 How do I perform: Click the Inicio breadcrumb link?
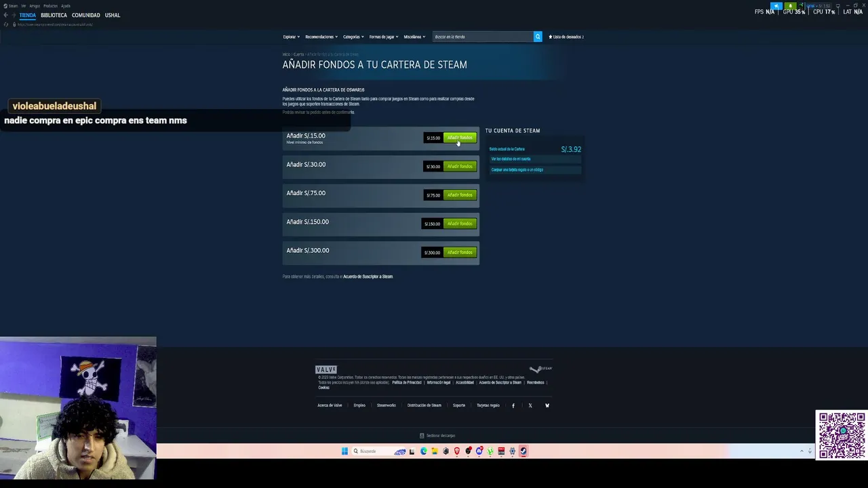(286, 54)
